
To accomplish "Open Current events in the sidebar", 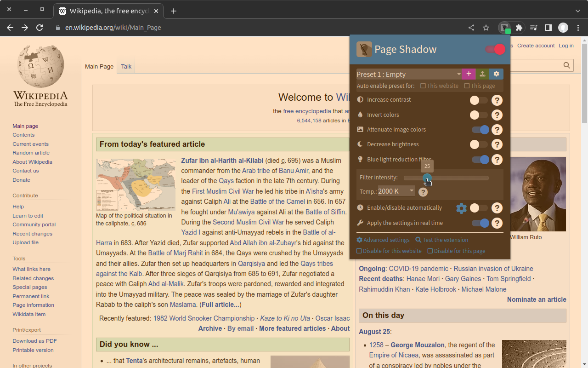I will 30,144.
